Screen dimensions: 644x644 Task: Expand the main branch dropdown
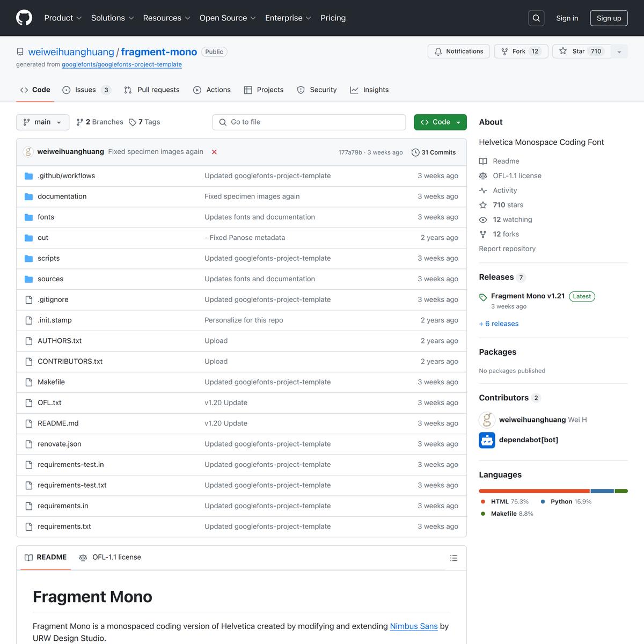tap(42, 122)
